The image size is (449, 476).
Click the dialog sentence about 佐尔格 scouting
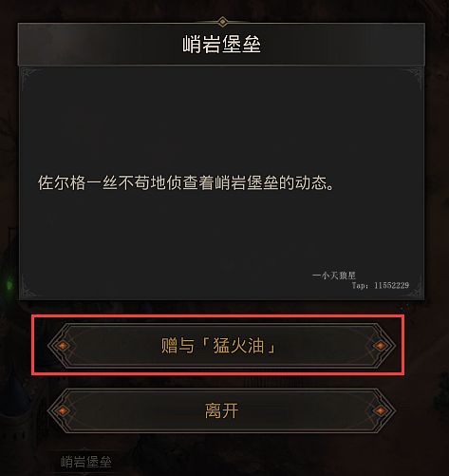(186, 182)
